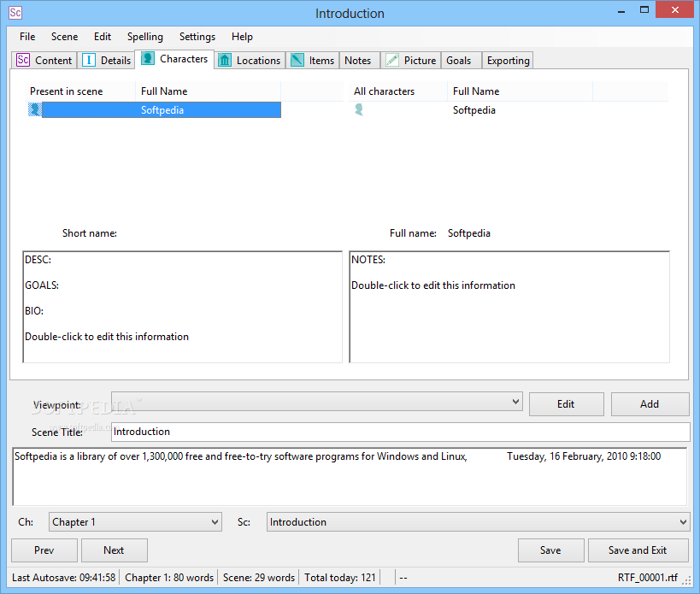Close the Introduction window

point(675,9)
